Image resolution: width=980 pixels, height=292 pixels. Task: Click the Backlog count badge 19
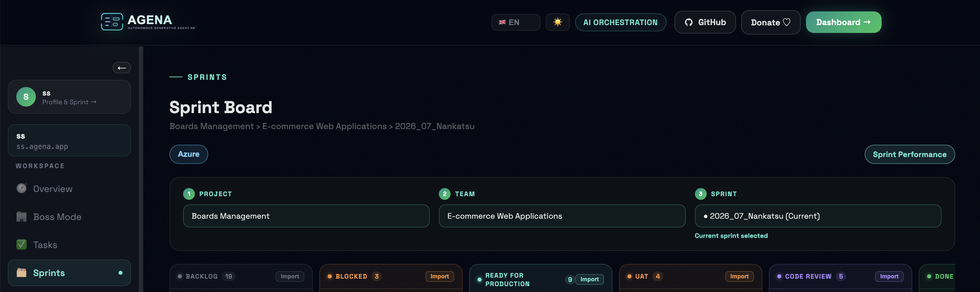click(x=229, y=276)
